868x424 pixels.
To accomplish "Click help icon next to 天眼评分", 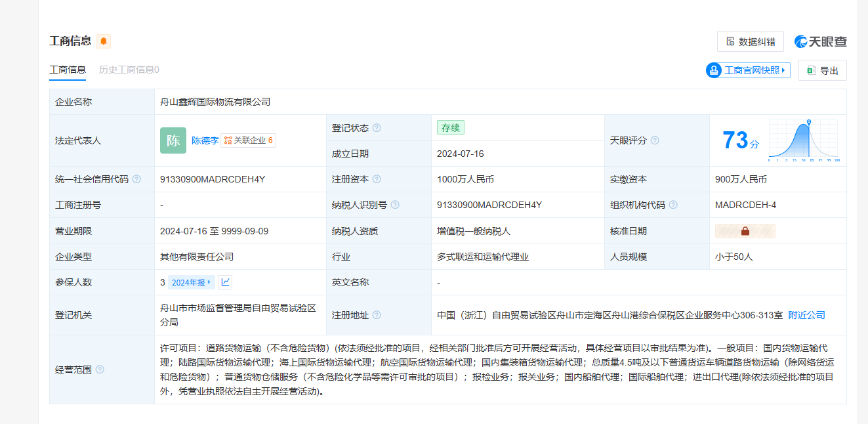I will coord(655,140).
